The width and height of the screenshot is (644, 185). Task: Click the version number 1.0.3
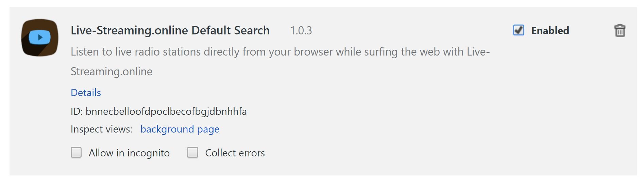[301, 31]
